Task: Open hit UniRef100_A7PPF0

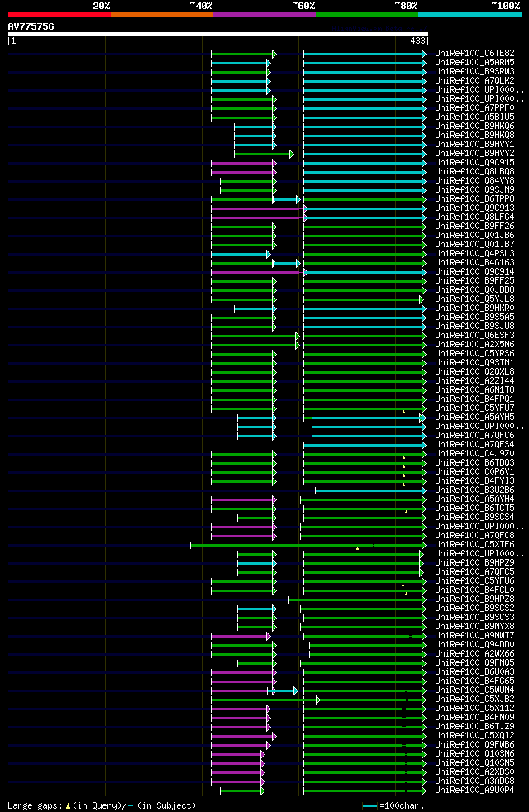Action: [x=474, y=107]
